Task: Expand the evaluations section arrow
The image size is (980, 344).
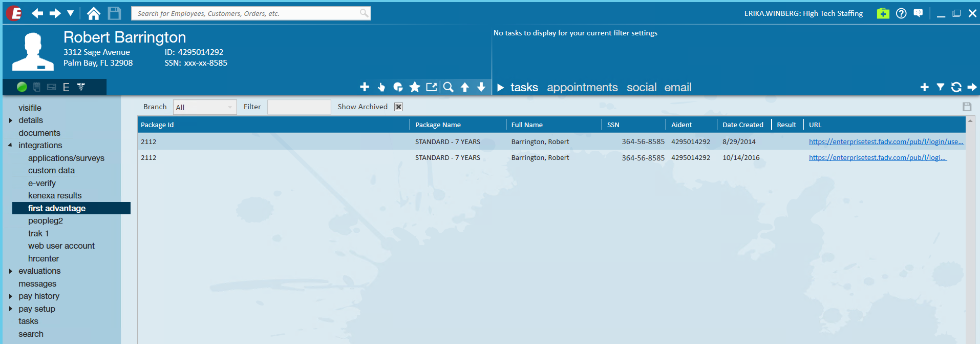Action: [10, 271]
